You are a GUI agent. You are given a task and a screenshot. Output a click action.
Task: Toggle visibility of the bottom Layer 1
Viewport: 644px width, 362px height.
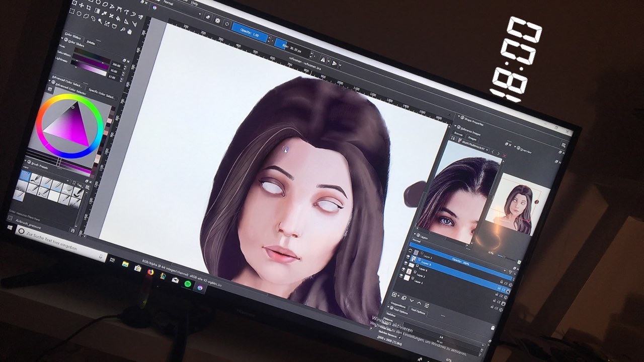coord(400,276)
